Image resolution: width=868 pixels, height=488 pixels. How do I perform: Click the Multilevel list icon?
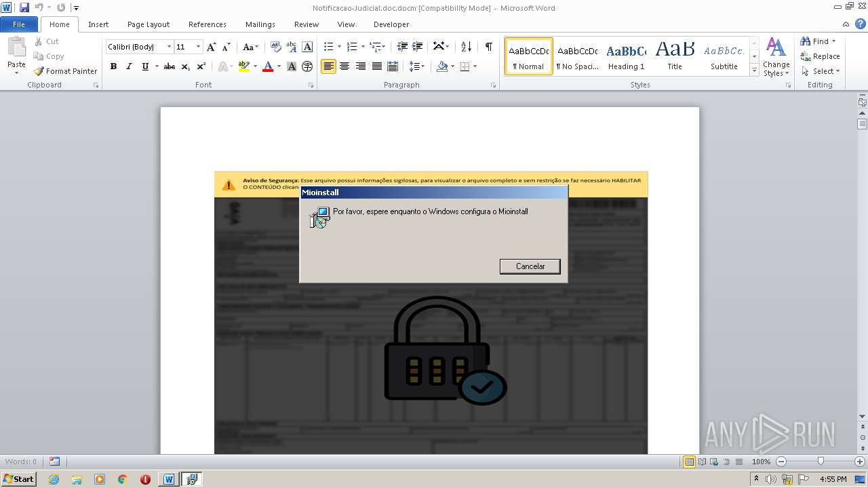[x=376, y=47]
